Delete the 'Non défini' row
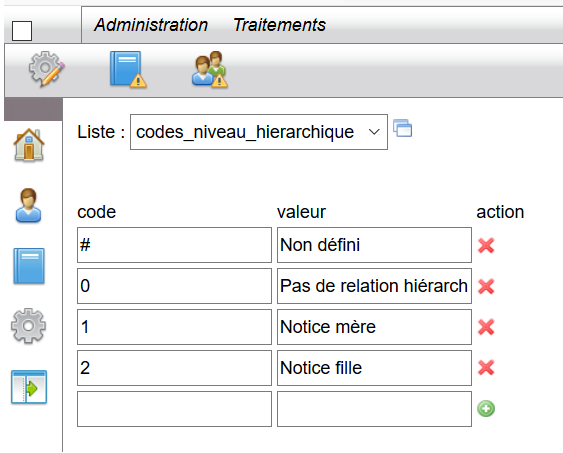Image resolution: width=563 pixels, height=453 pixels. (x=486, y=246)
